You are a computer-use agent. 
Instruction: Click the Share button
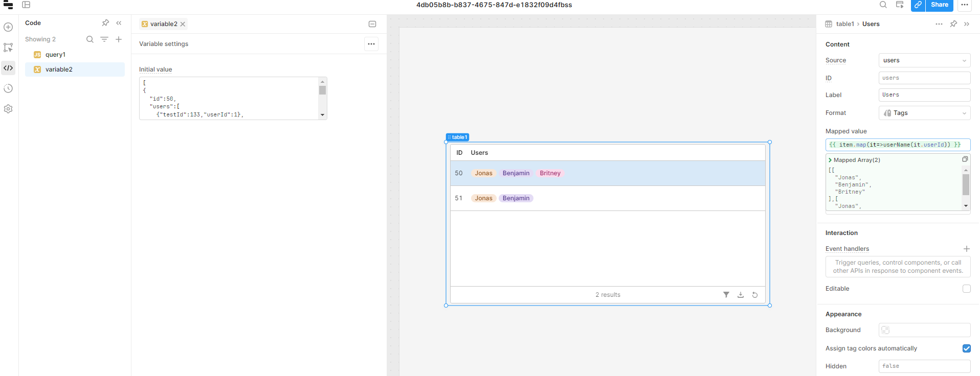pyautogui.click(x=939, y=5)
